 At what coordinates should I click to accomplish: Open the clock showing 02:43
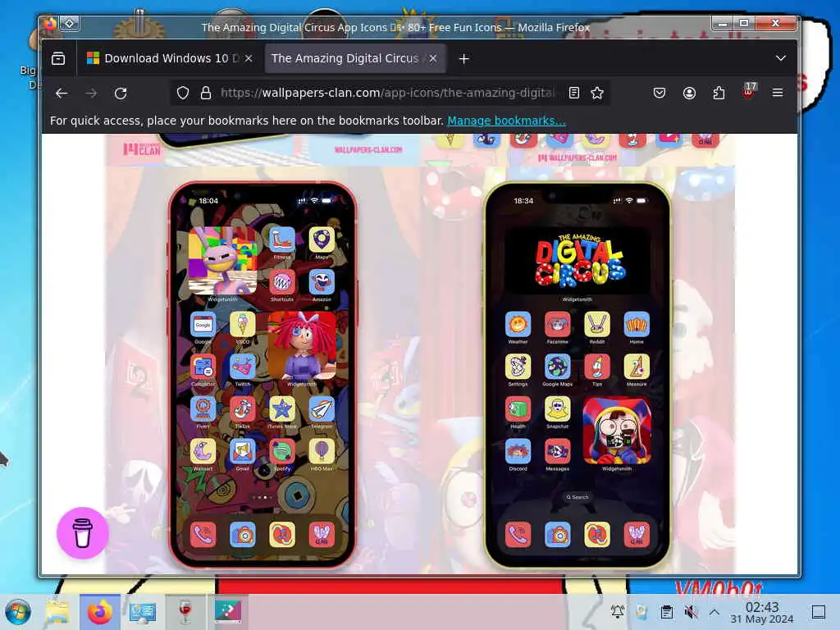tap(762, 612)
